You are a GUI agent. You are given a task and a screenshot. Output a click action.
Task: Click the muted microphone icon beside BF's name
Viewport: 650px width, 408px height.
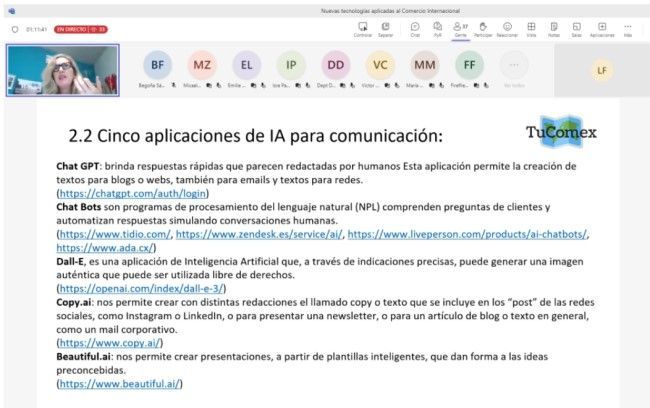(x=174, y=85)
